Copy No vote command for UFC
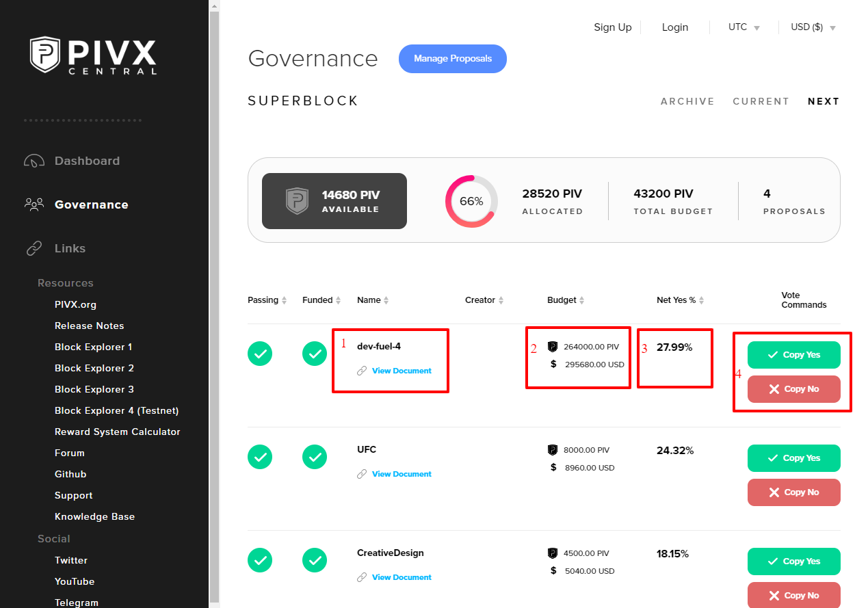The width and height of the screenshot is (868, 608). [794, 492]
